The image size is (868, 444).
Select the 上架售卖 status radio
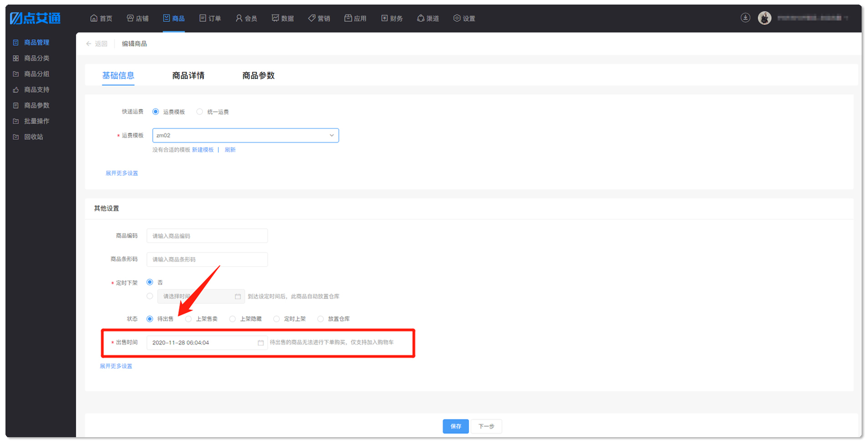tap(188, 319)
